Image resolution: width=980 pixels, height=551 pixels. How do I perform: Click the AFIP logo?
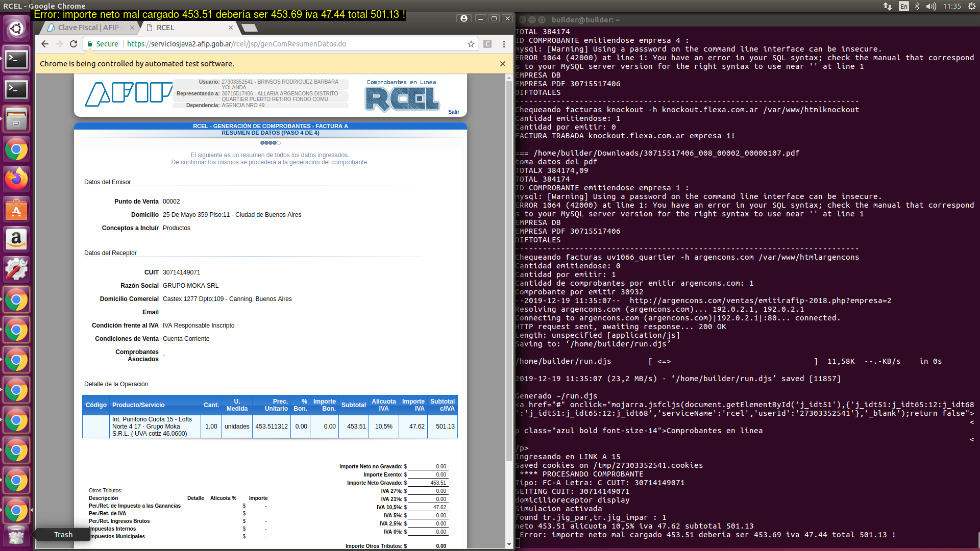(129, 94)
